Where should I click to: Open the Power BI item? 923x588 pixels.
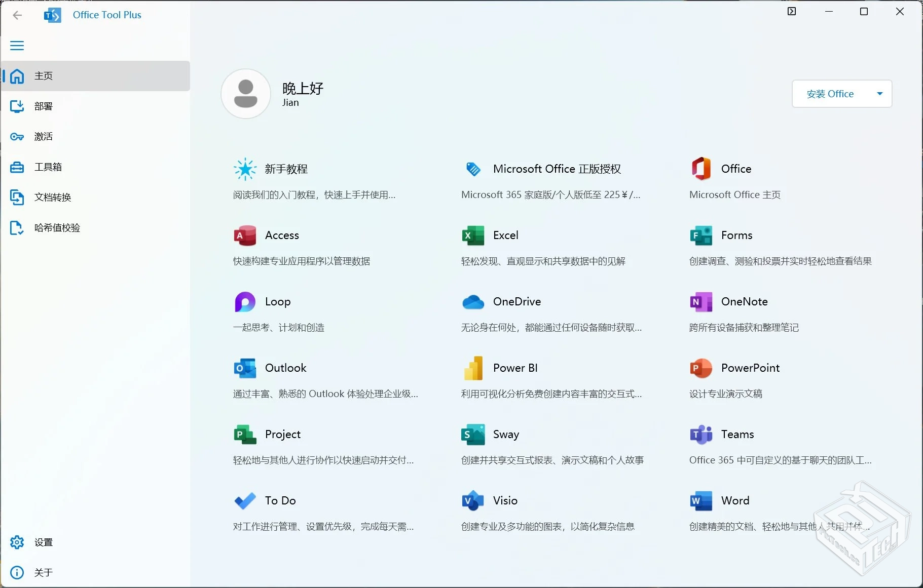pyautogui.click(x=473, y=368)
